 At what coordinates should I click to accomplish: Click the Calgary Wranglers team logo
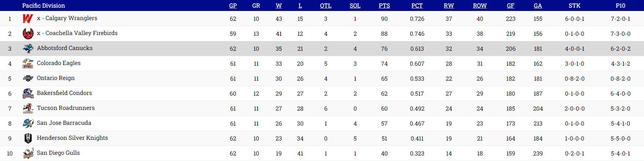[x=28, y=19]
